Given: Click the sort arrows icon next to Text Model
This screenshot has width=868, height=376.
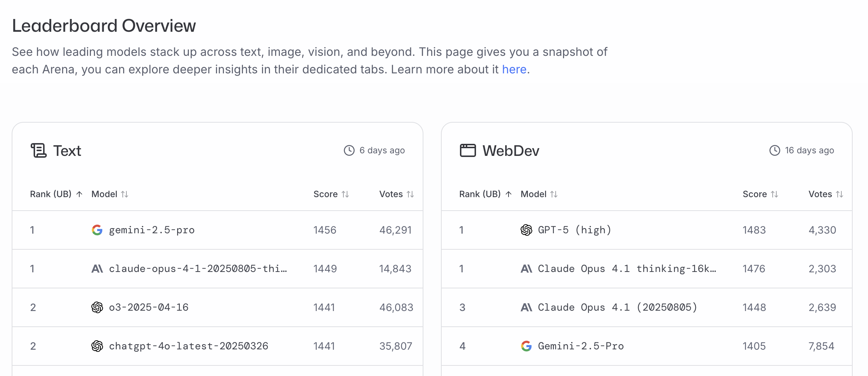Looking at the screenshot, I should 125,194.
